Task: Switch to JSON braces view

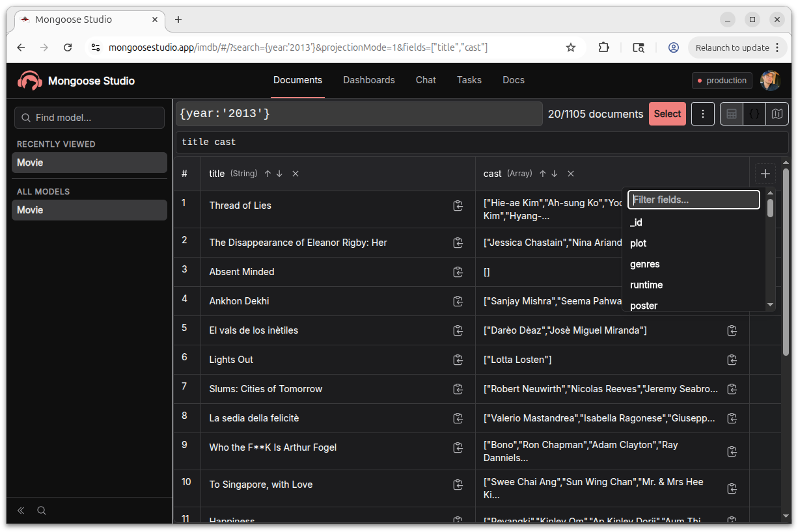Action: pyautogui.click(x=754, y=114)
